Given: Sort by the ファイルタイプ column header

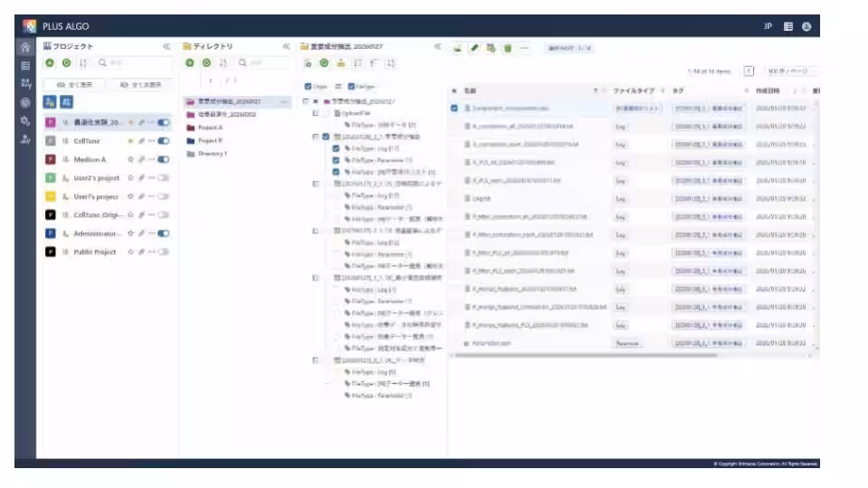Looking at the screenshot, I should (x=634, y=90).
